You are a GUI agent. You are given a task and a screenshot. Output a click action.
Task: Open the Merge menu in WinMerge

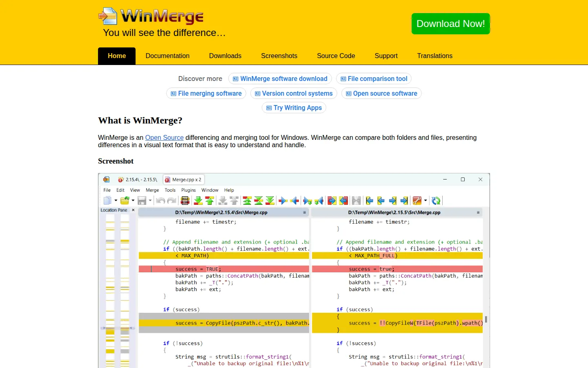click(152, 190)
